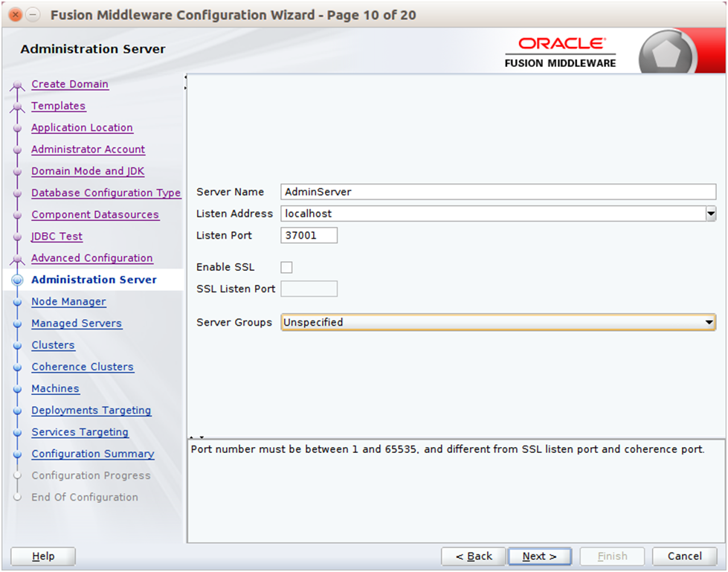The image size is (728, 572).
Task: Open Configuration Summary step
Action: coord(93,454)
